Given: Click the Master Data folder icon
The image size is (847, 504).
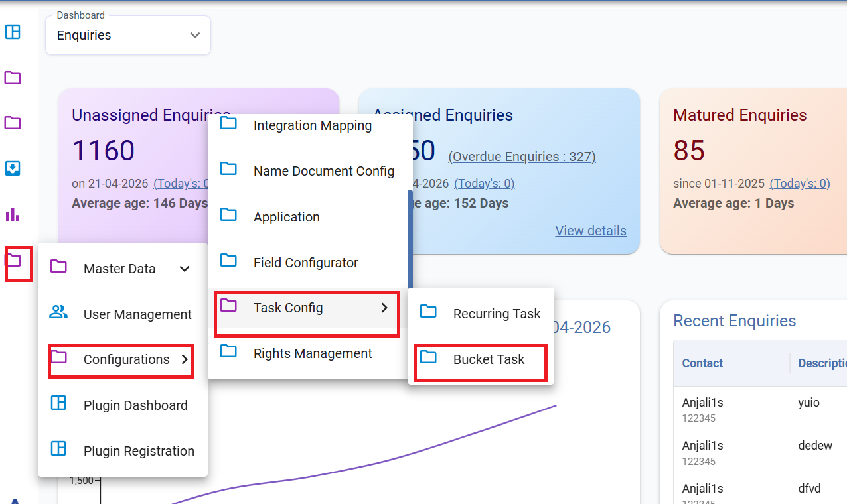Looking at the screenshot, I should pos(58,267).
